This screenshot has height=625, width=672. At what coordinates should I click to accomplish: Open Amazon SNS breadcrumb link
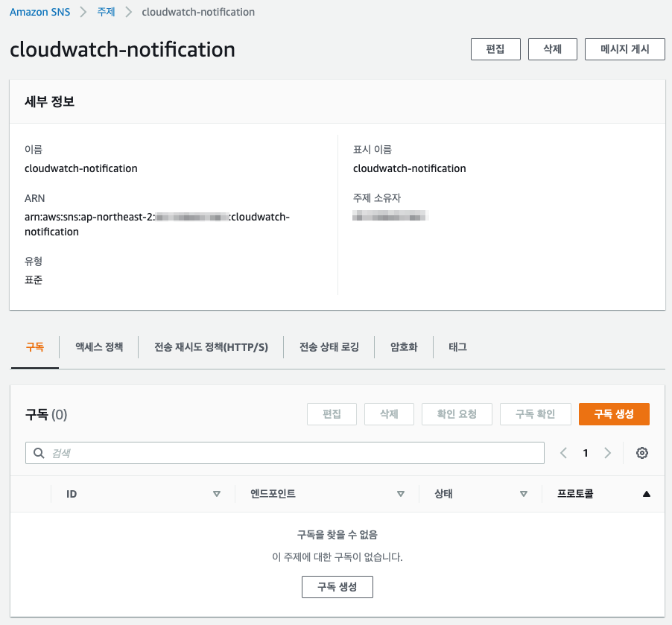pyautogui.click(x=39, y=12)
